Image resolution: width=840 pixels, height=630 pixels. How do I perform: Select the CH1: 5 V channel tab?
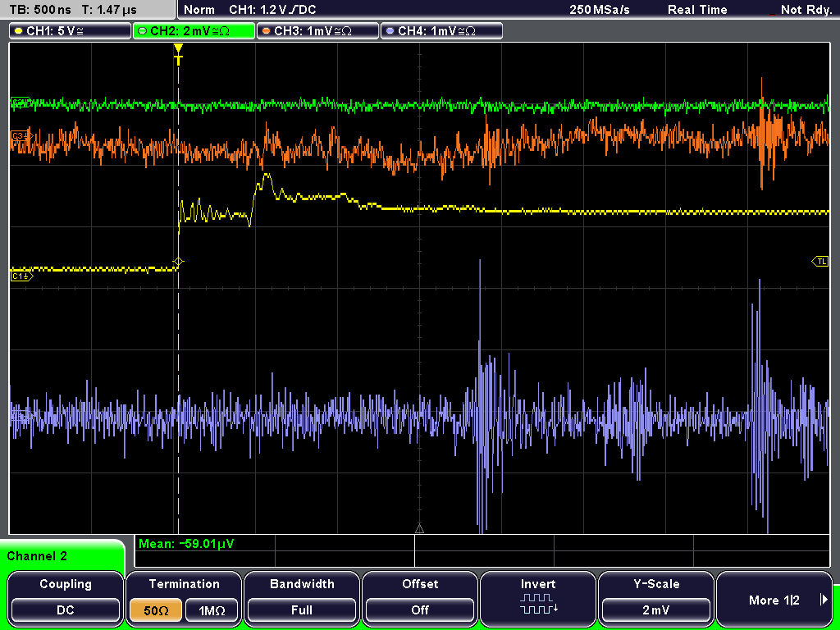coord(71,30)
